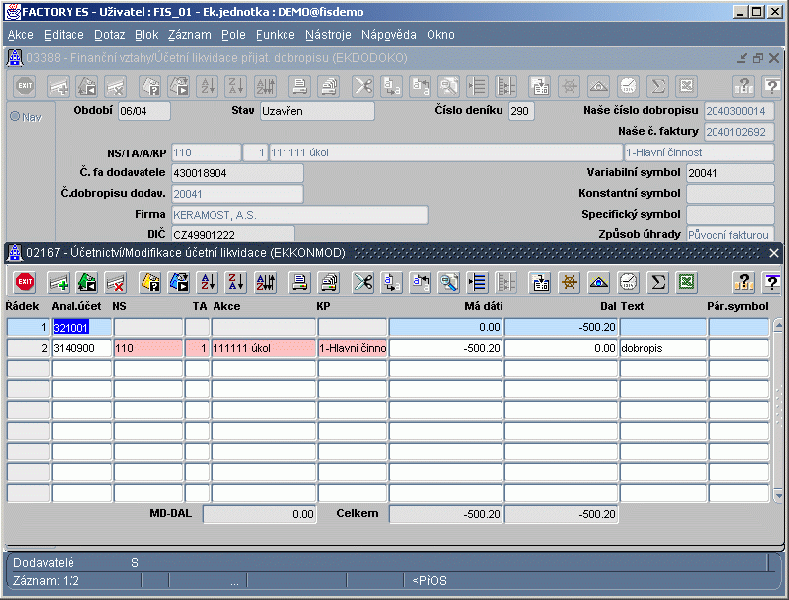789x600 pixels.
Task: Click the MD-DAL total field 0.00
Action: pyautogui.click(x=260, y=514)
